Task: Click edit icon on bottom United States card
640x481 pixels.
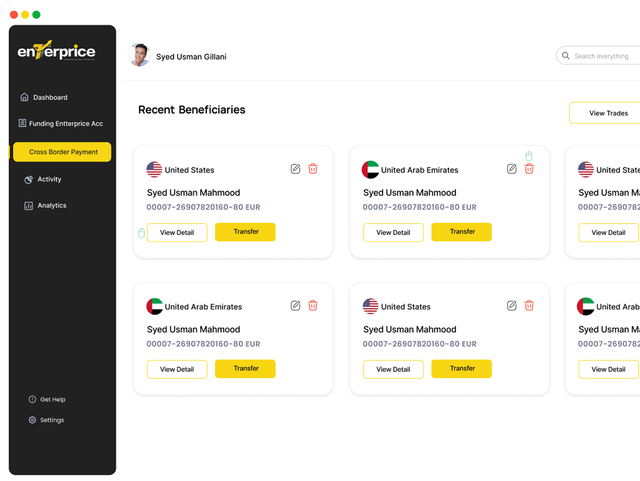Action: coord(512,306)
